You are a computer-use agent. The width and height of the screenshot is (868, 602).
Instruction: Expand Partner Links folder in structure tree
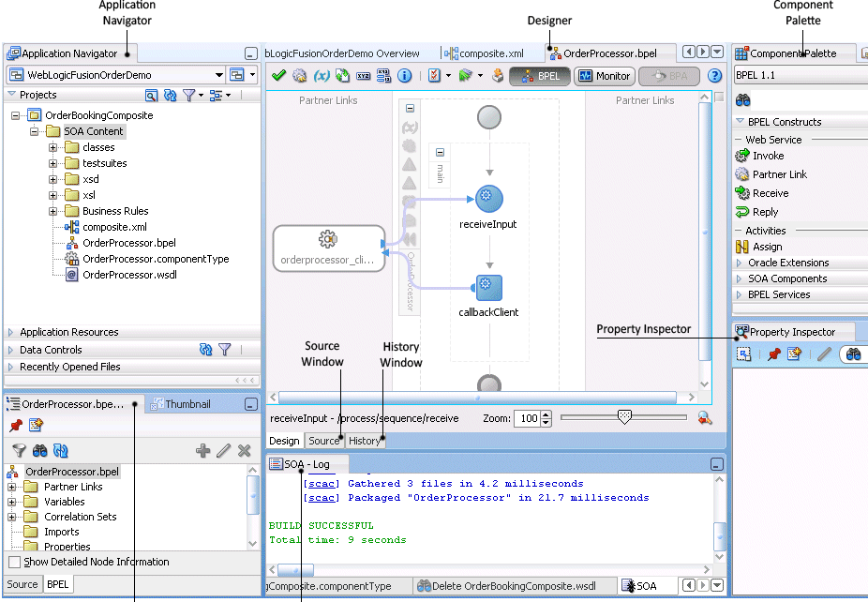[x=11, y=487]
